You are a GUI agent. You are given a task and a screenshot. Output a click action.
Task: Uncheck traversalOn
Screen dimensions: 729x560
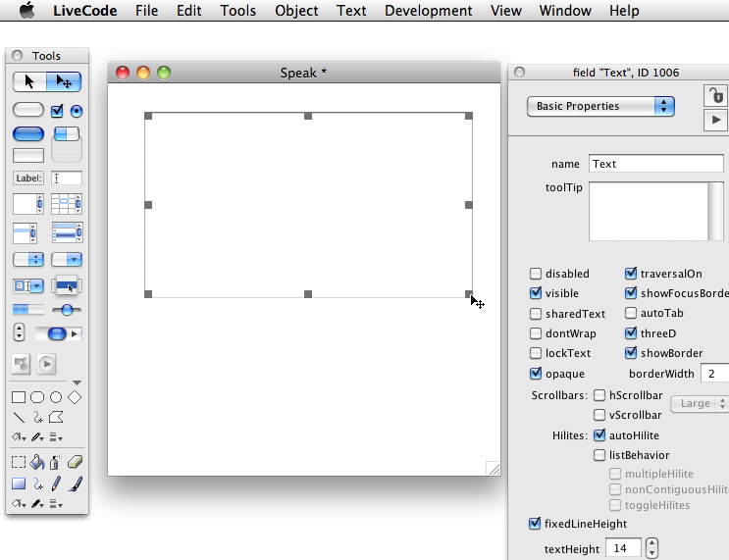(x=631, y=274)
